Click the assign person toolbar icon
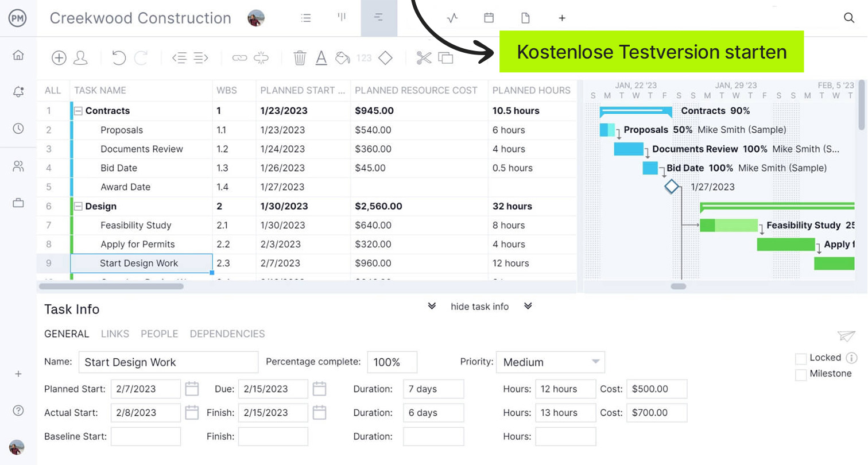Image resolution: width=868 pixels, height=465 pixels. pos(80,57)
